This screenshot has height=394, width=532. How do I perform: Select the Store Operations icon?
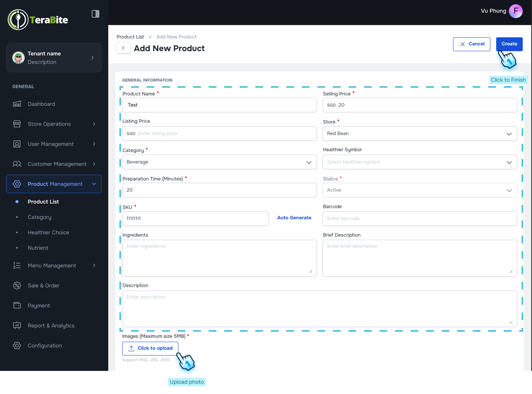[x=17, y=124]
